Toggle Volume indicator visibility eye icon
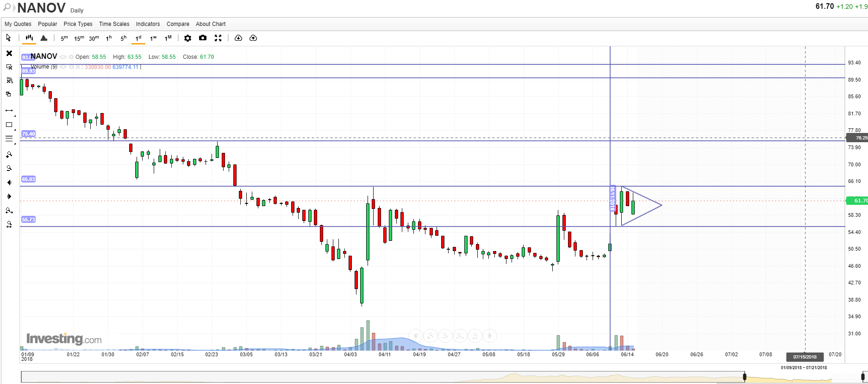Screen dimensions: 868x384 pos(63,67)
